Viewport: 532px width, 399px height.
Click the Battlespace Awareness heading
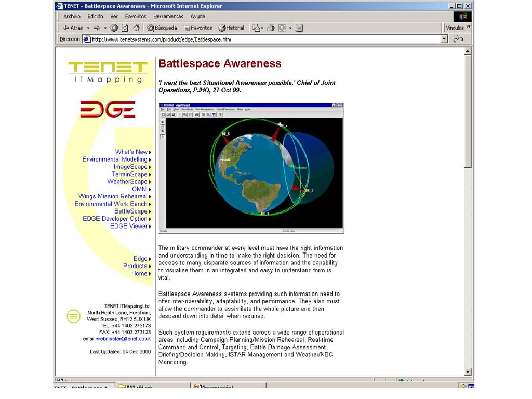point(220,63)
